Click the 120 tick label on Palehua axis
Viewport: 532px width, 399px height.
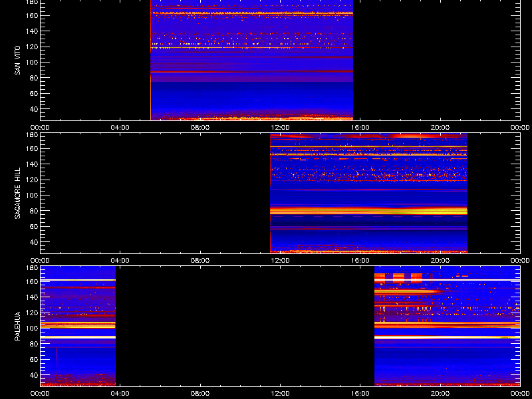pyautogui.click(x=33, y=313)
